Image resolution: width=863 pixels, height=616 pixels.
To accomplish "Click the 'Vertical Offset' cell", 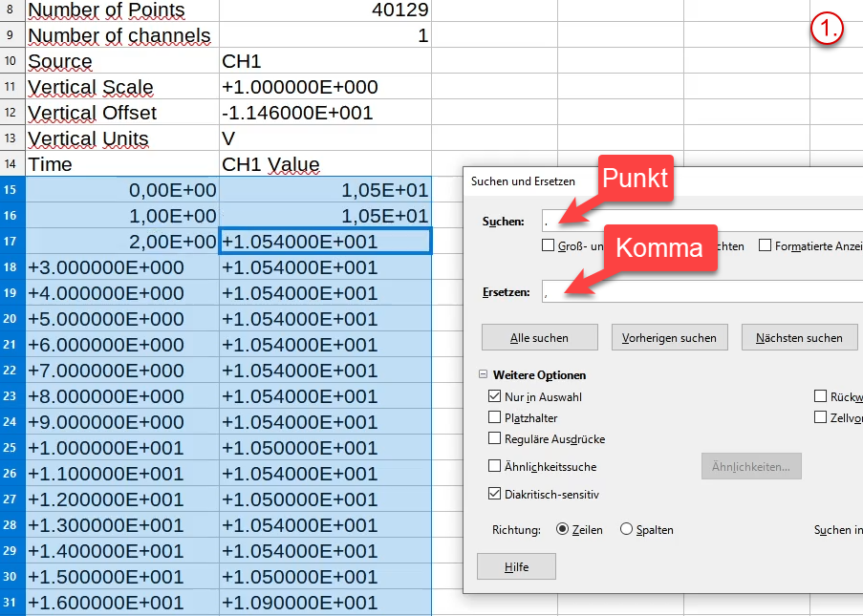I will (x=122, y=113).
